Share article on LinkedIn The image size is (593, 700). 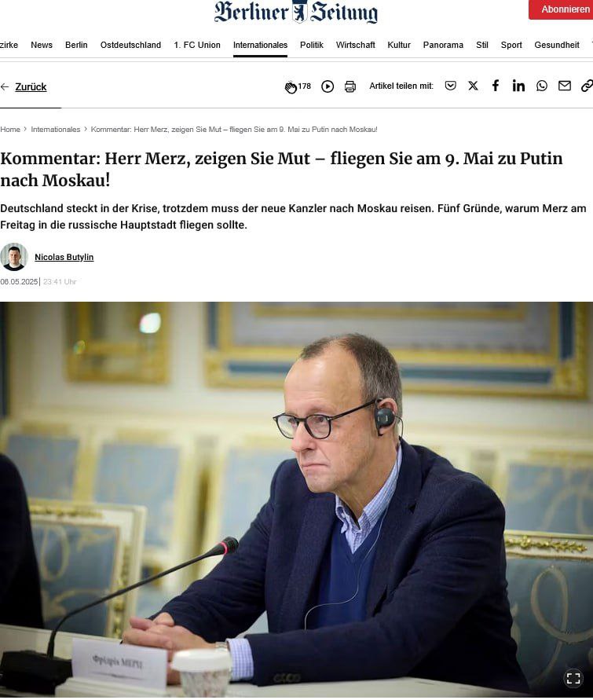click(x=518, y=86)
